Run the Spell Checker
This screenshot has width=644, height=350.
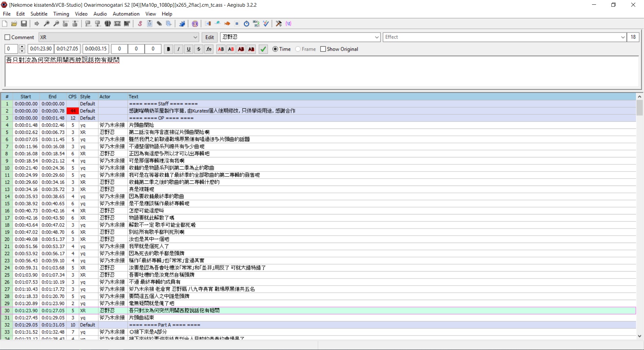click(266, 23)
